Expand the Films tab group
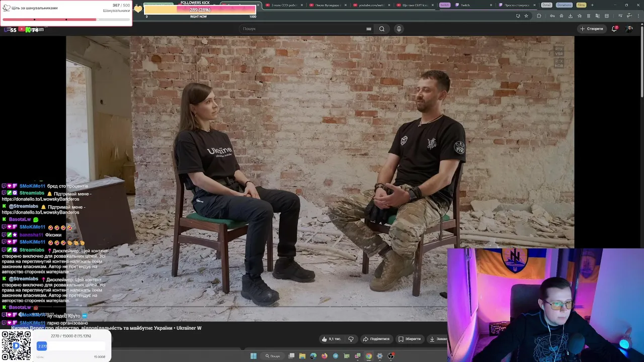The image size is (644, 362). pyautogui.click(x=581, y=5)
